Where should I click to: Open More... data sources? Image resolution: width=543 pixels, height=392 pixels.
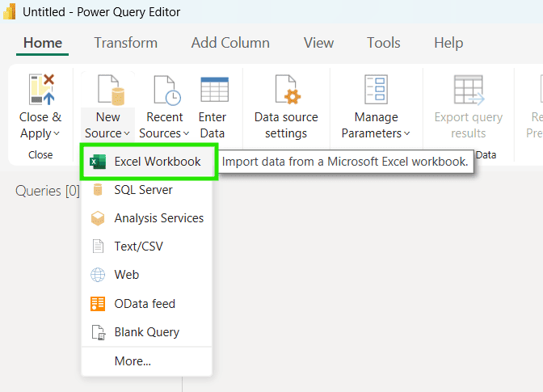click(x=147, y=361)
